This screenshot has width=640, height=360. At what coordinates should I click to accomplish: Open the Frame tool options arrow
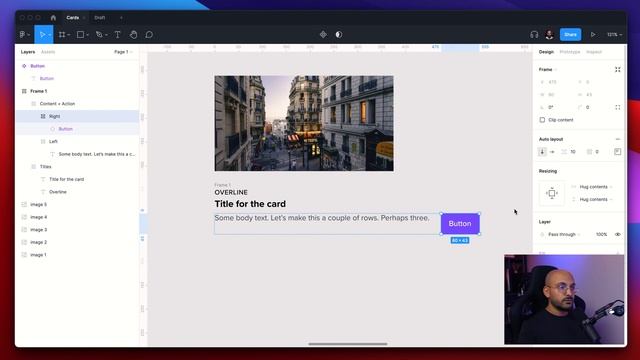(x=68, y=35)
